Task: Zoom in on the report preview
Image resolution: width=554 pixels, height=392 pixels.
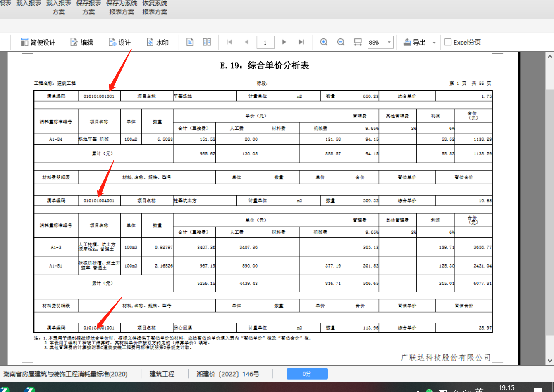Action: 324,42
